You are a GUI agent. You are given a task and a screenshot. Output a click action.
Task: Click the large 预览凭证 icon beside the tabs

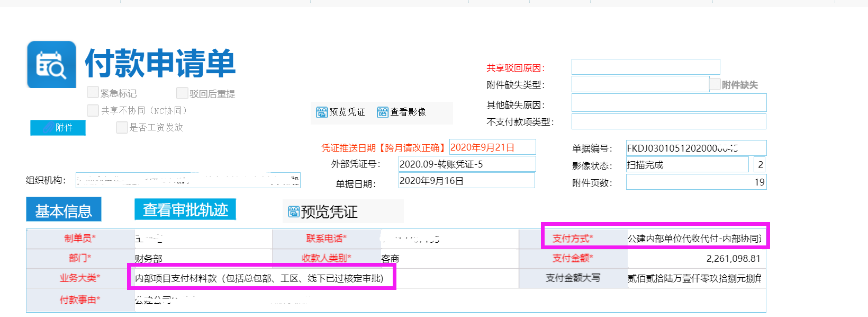pyautogui.click(x=294, y=212)
